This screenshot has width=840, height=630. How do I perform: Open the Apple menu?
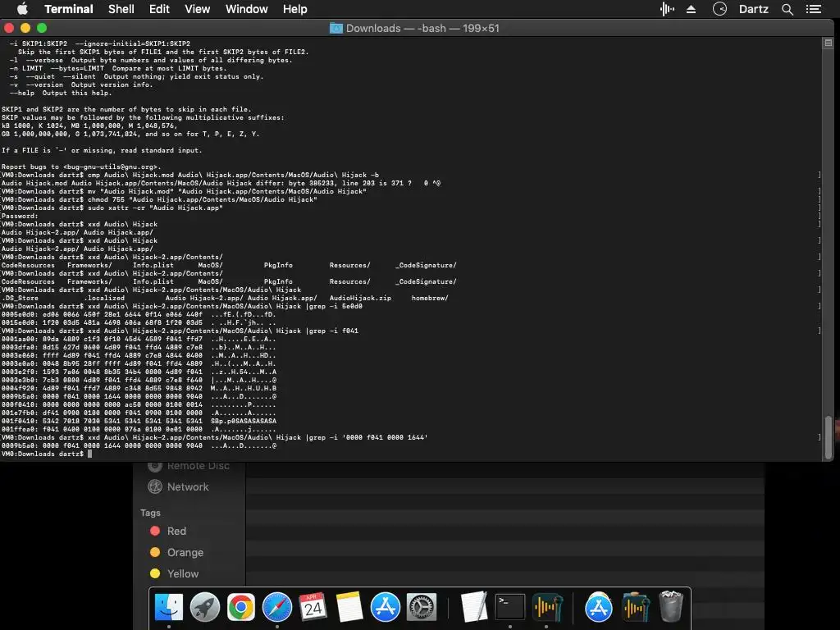click(x=22, y=8)
